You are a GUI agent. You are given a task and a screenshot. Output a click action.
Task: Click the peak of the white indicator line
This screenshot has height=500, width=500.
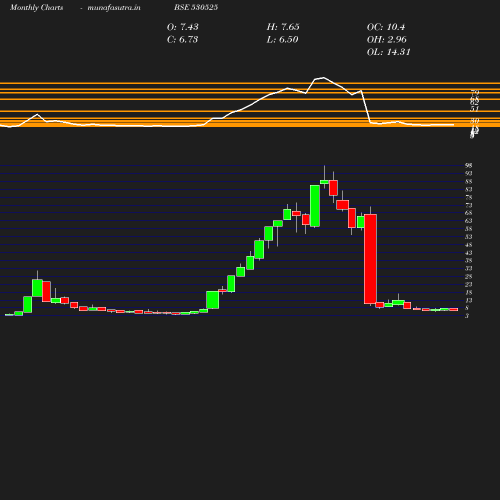(x=323, y=78)
